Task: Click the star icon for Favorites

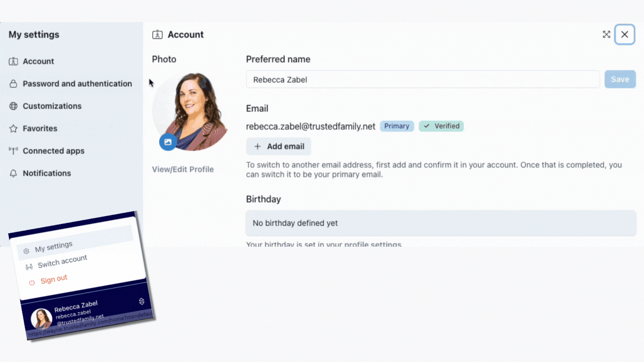Action: click(x=13, y=129)
